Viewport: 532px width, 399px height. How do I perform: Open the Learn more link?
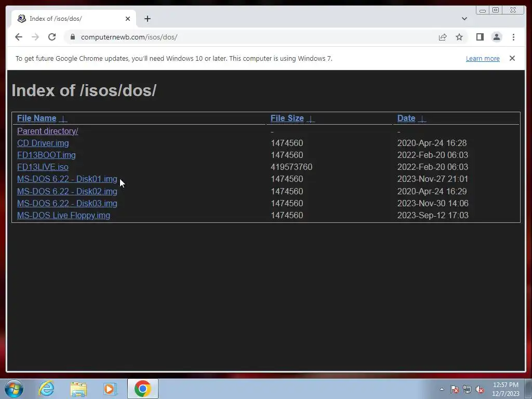[x=483, y=58]
